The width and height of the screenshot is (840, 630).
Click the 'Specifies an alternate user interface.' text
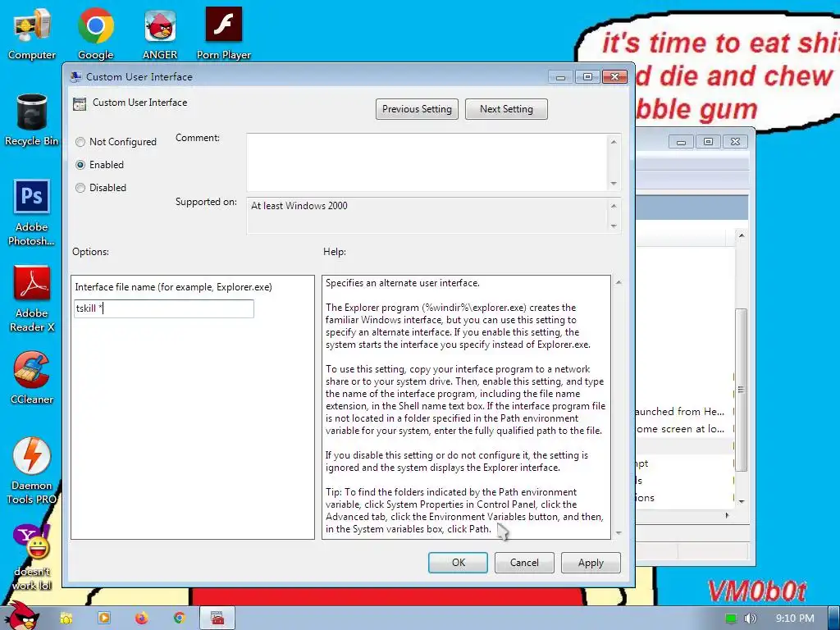[x=402, y=283]
